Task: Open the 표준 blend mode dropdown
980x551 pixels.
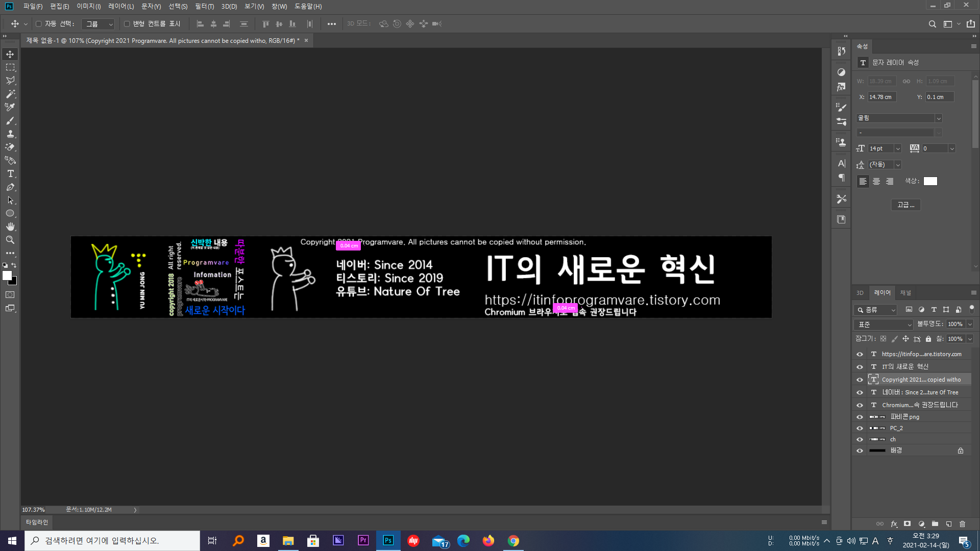Action: click(884, 324)
